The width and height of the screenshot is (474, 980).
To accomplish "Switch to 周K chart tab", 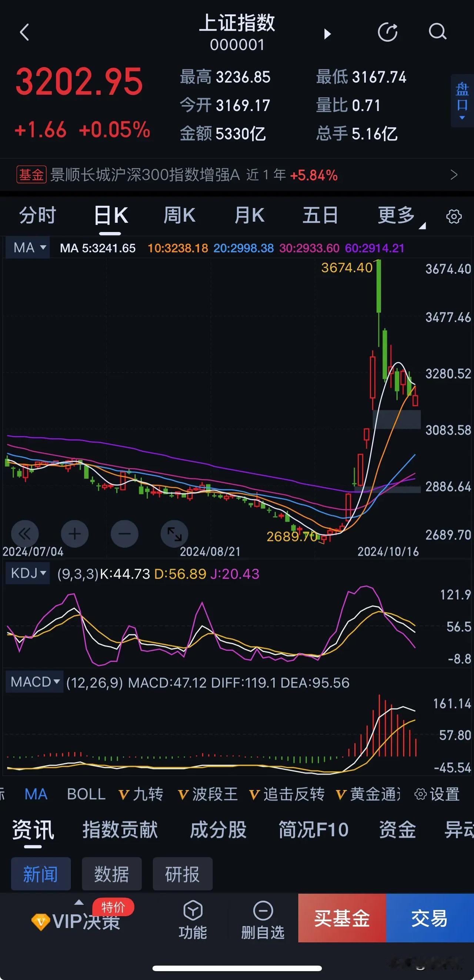I will [180, 215].
